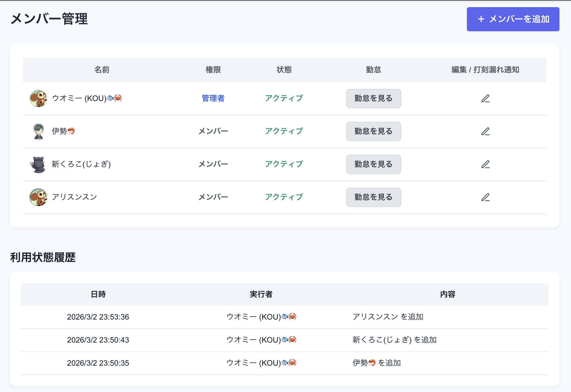
Task: Click the 2026/3/2 23:50:35 history timestamp
Action: [x=98, y=363]
